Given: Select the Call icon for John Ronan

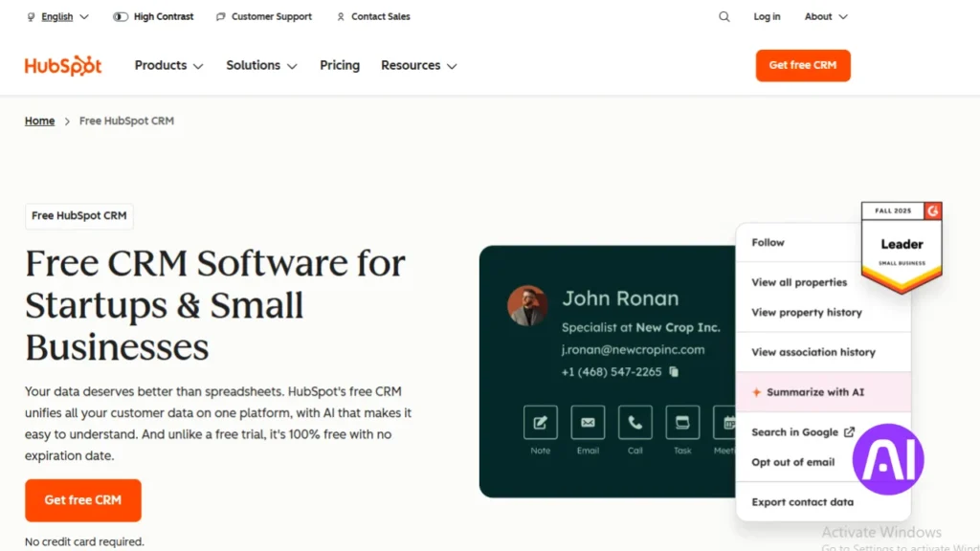Looking at the screenshot, I should [635, 422].
